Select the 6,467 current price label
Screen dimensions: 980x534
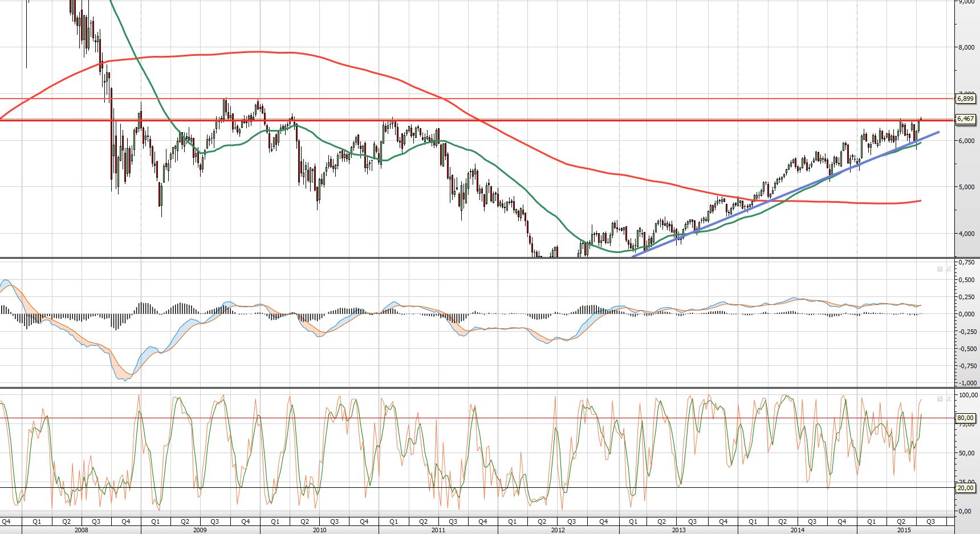point(966,119)
